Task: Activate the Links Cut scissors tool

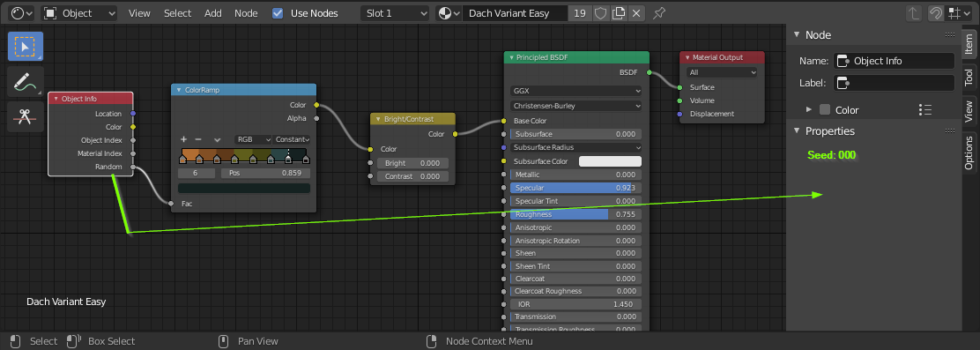Action: [x=25, y=116]
